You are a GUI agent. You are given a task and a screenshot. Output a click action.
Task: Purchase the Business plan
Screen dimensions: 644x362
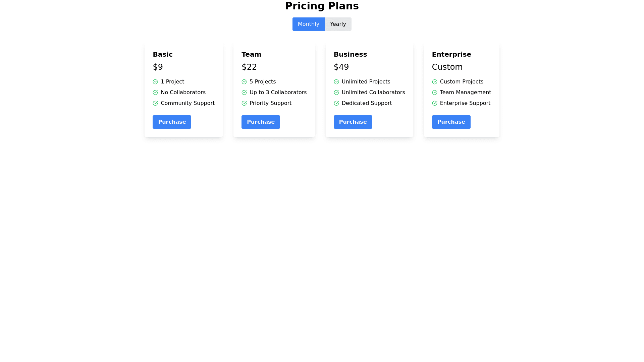[353, 122]
